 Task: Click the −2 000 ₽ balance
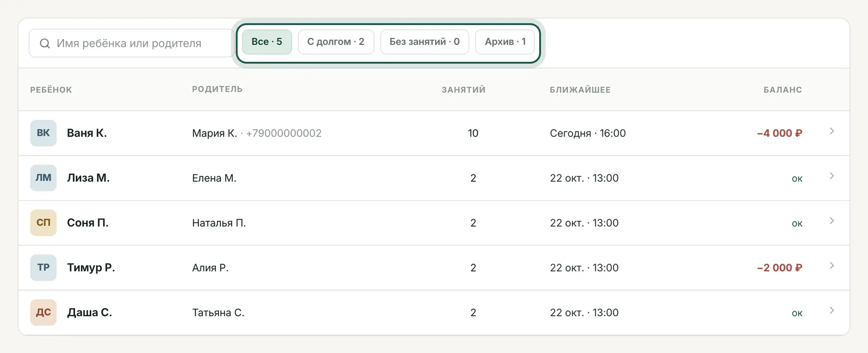[780, 268]
